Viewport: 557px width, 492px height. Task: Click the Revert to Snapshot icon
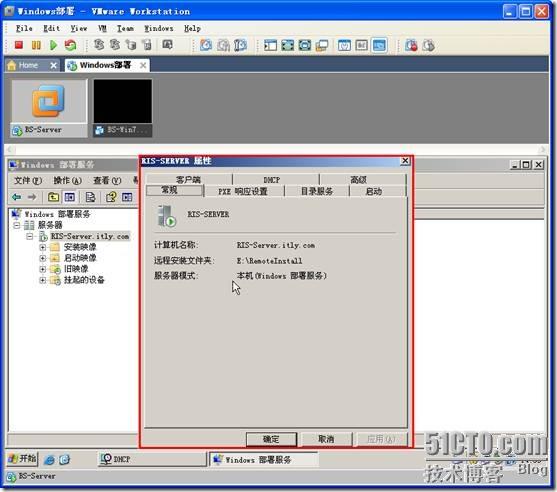(x=223, y=45)
